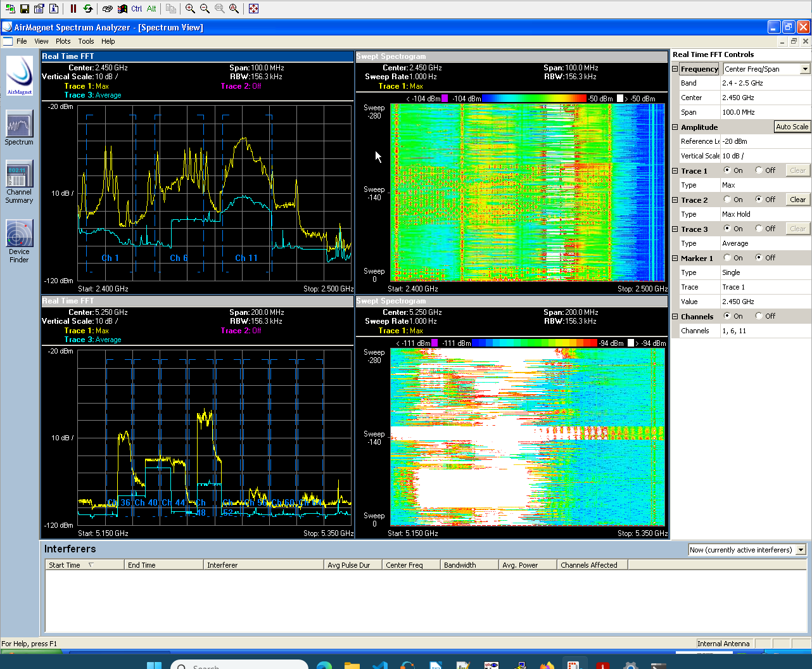Click the AirMagnet icon in the title bar
This screenshot has height=669, width=812.
7,27
